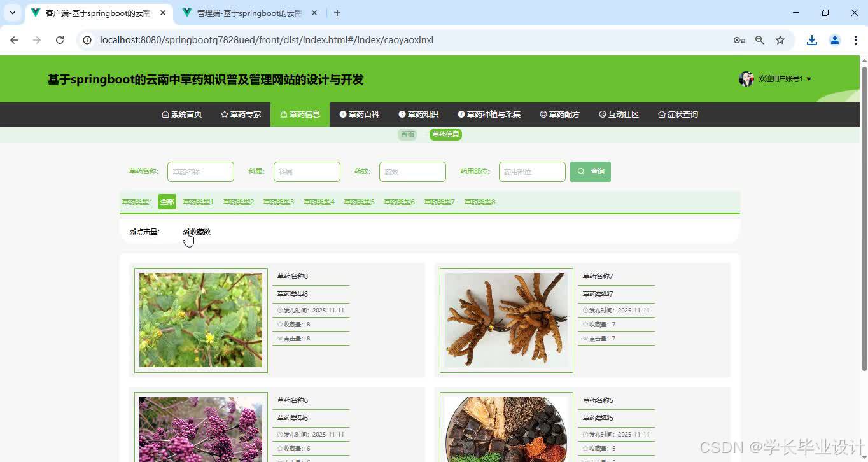Click the 草药名称7 title text

point(598,276)
